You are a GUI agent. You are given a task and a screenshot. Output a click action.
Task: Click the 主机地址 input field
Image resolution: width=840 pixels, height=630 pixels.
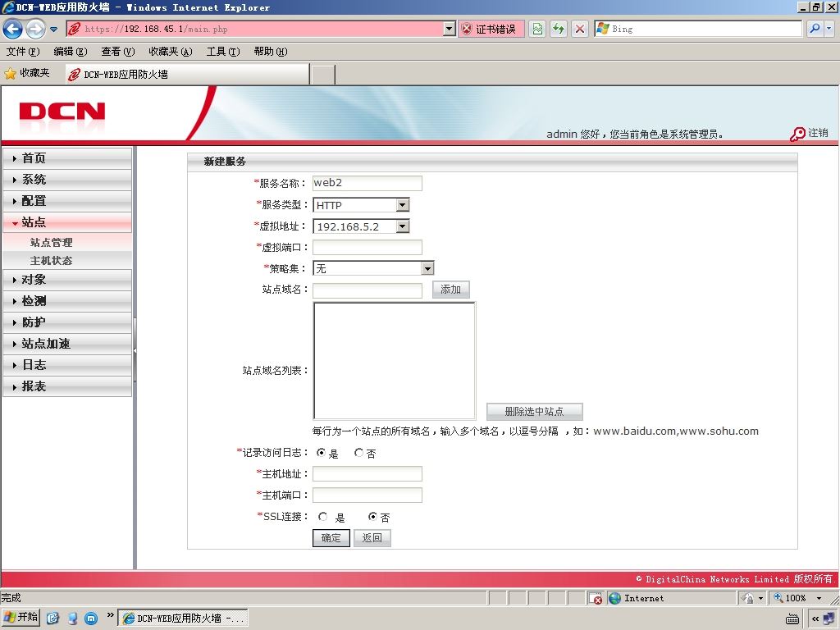point(367,473)
